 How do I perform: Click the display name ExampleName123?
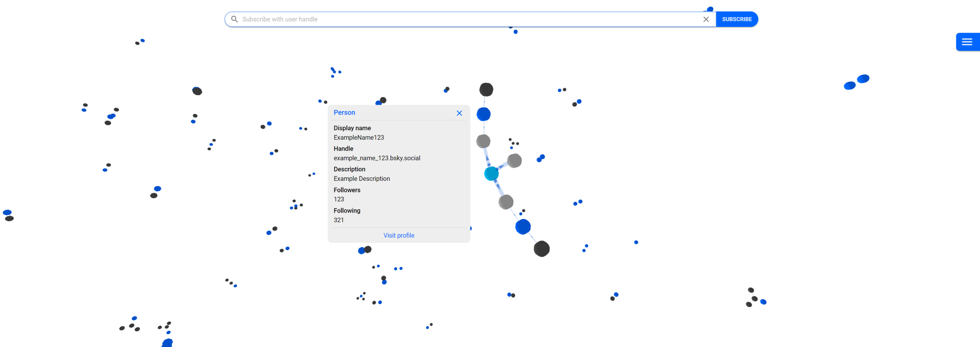pyautogui.click(x=359, y=138)
